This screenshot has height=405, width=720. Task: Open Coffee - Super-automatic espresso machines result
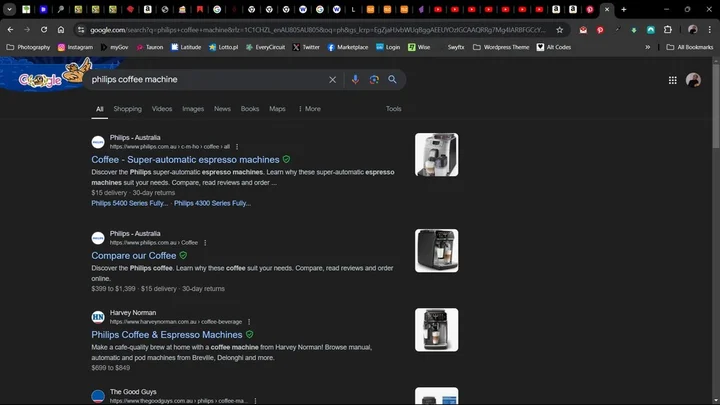[x=185, y=160]
